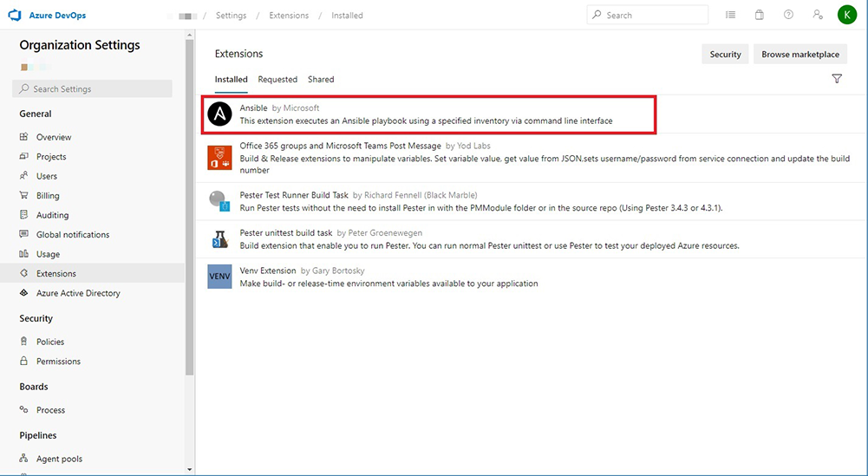This screenshot has width=868, height=476.
Task: Click the Browse marketplace button
Action: [x=800, y=55]
